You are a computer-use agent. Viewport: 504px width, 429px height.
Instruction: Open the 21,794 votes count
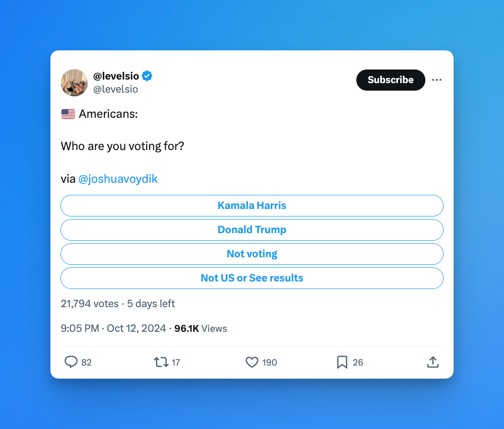(x=90, y=304)
